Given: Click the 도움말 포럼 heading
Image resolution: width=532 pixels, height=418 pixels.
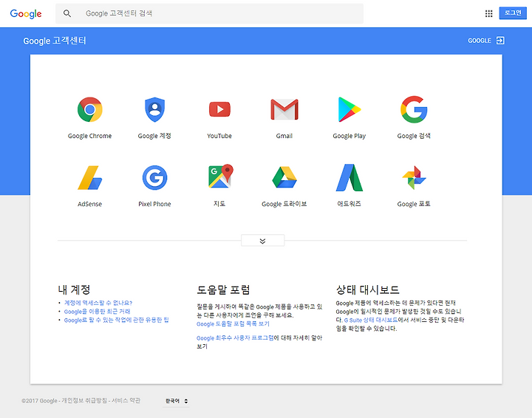Looking at the screenshot, I should (x=223, y=289).
